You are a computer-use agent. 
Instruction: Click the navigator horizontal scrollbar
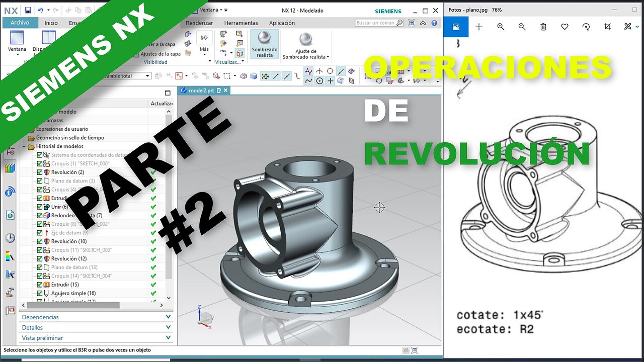click(x=73, y=305)
